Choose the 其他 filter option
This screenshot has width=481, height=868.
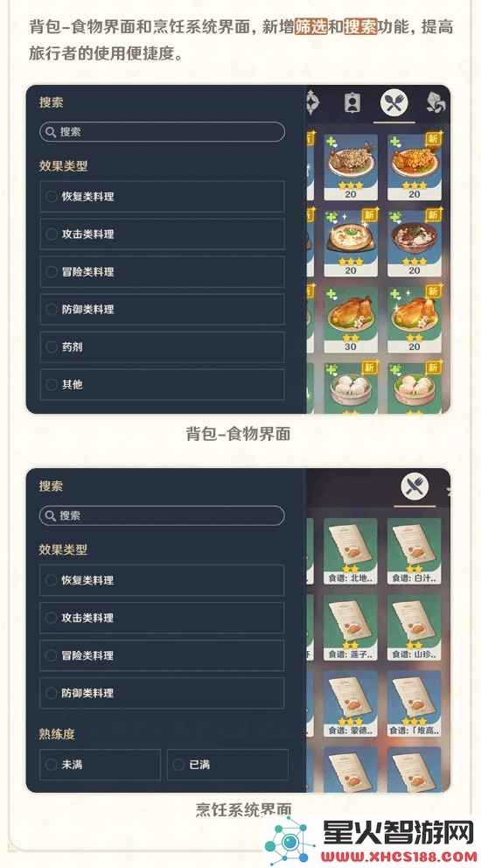click(x=162, y=384)
